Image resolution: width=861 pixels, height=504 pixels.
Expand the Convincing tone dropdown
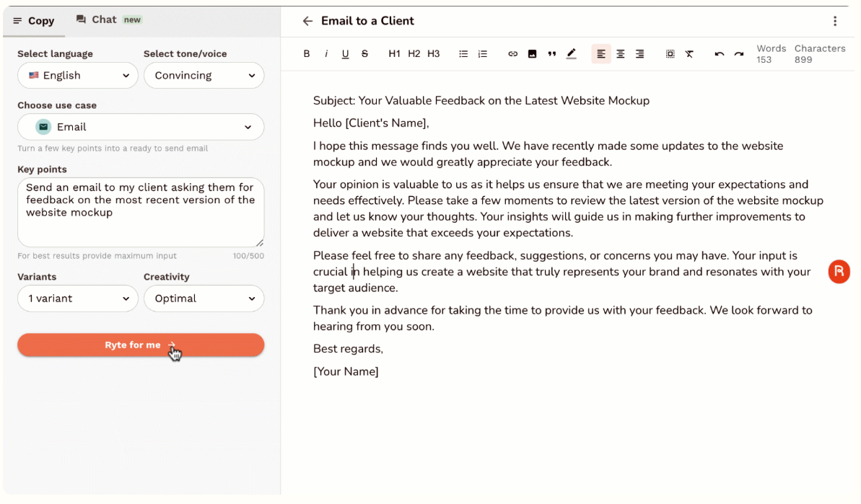(x=204, y=76)
